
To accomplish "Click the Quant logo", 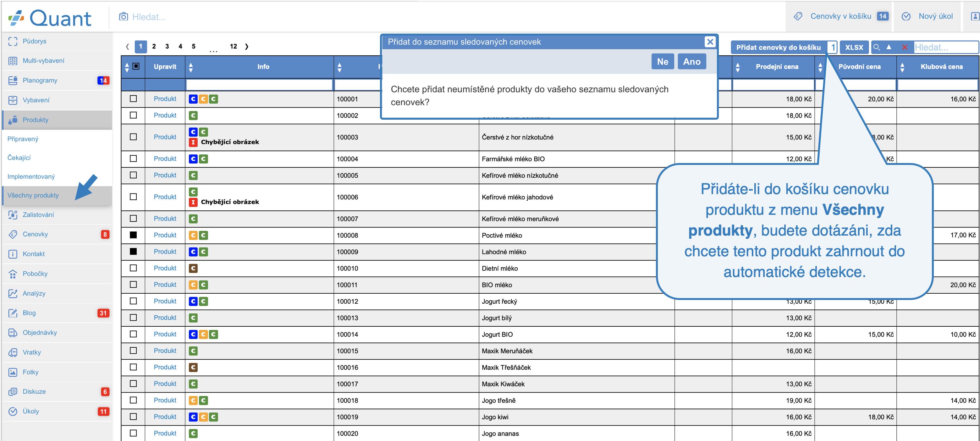I will [x=50, y=18].
